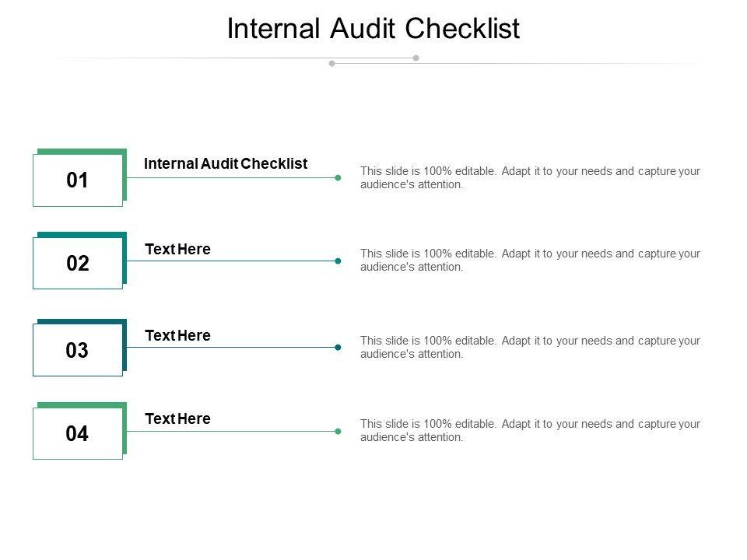Select the 01 numbered box
The width and height of the screenshot is (747, 560).
[x=78, y=180]
